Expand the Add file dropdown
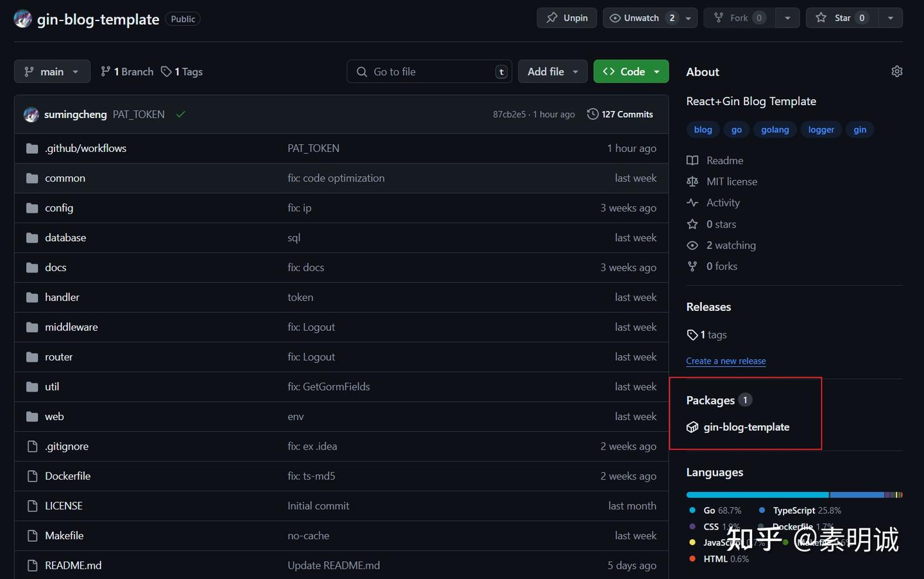Viewport: 924px width, 579px height. [552, 72]
